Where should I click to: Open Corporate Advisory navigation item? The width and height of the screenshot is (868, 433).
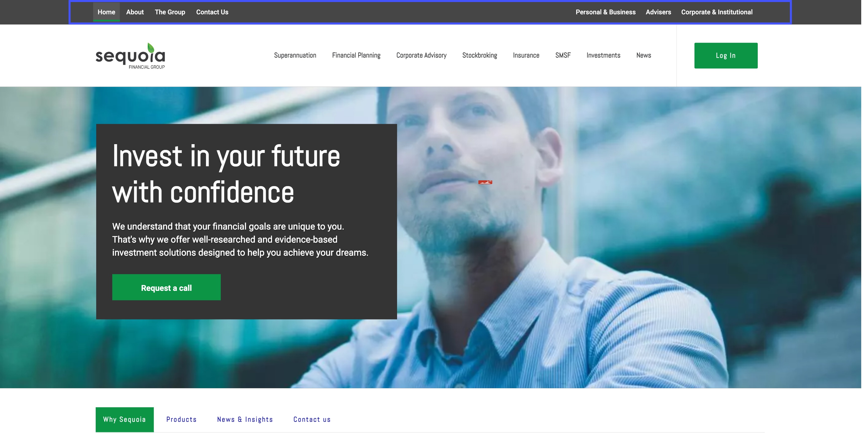pos(421,55)
